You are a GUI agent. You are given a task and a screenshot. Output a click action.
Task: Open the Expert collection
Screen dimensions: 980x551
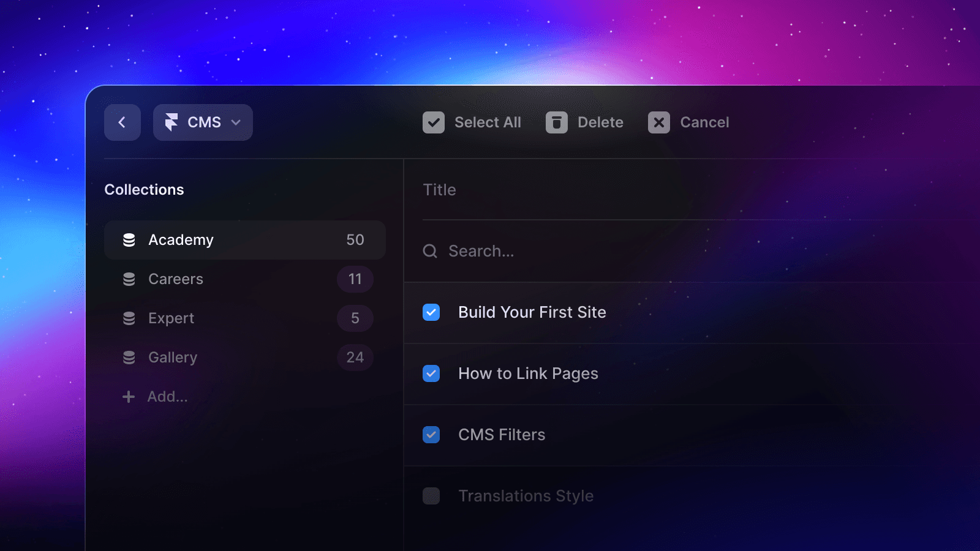point(171,318)
